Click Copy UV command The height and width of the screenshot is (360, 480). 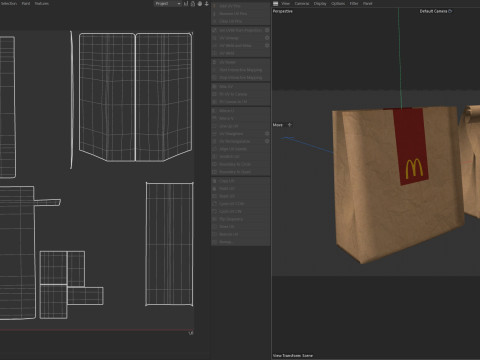point(241,181)
